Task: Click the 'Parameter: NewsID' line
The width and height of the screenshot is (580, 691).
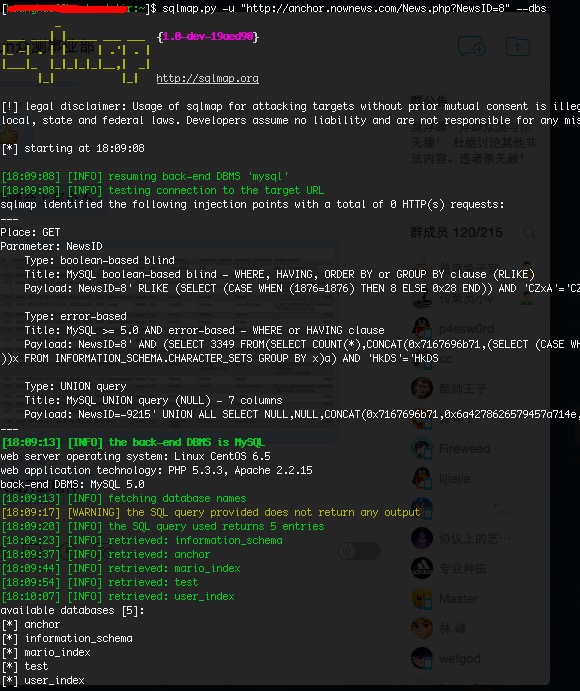Action: [51, 246]
